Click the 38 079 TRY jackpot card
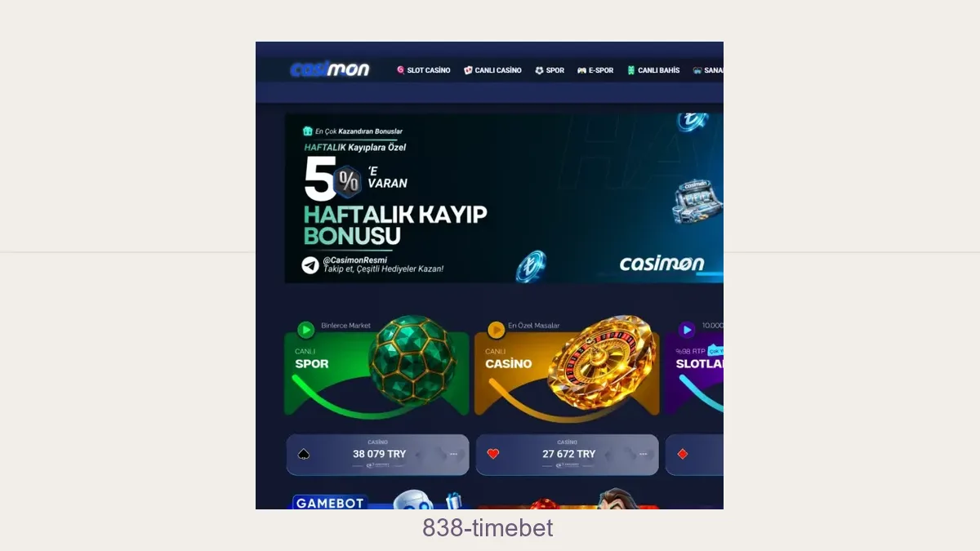This screenshot has height=551, width=980. pos(377,455)
